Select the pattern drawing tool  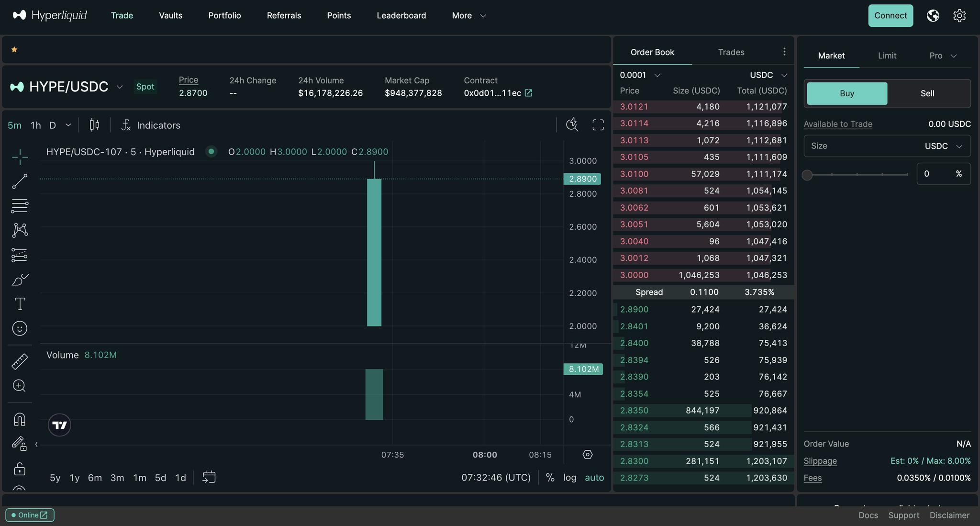click(x=20, y=230)
